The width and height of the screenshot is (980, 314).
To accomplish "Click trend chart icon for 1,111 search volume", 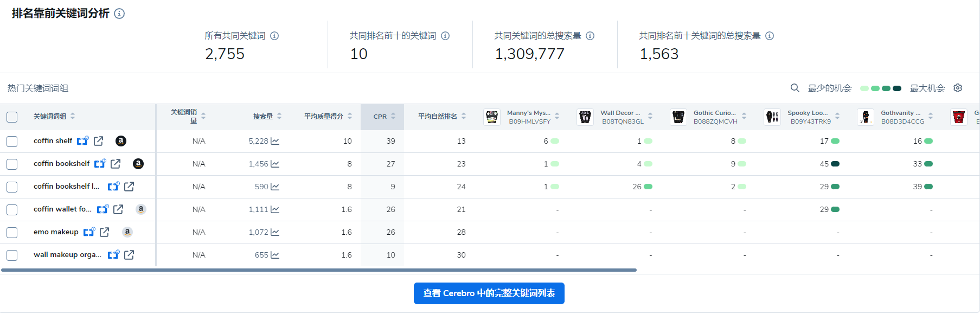I will click(275, 209).
